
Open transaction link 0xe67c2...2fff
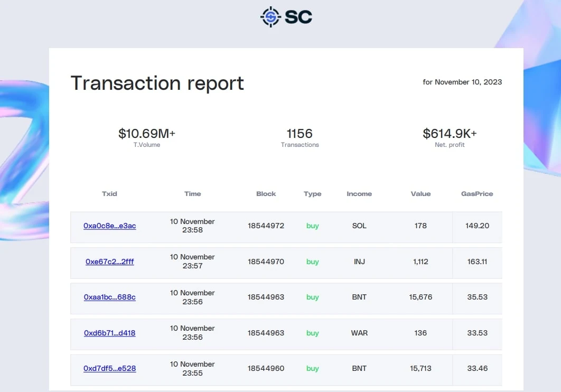(x=109, y=262)
